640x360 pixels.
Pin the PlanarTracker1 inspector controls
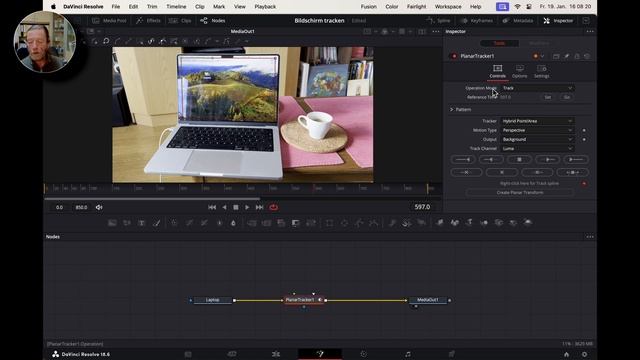tap(567, 56)
